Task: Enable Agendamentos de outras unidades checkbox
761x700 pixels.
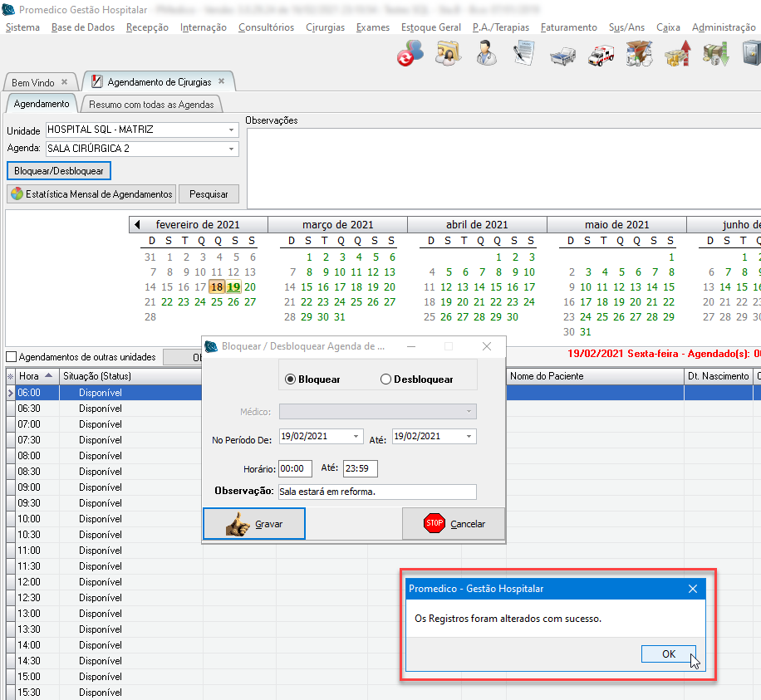Action: [12, 357]
